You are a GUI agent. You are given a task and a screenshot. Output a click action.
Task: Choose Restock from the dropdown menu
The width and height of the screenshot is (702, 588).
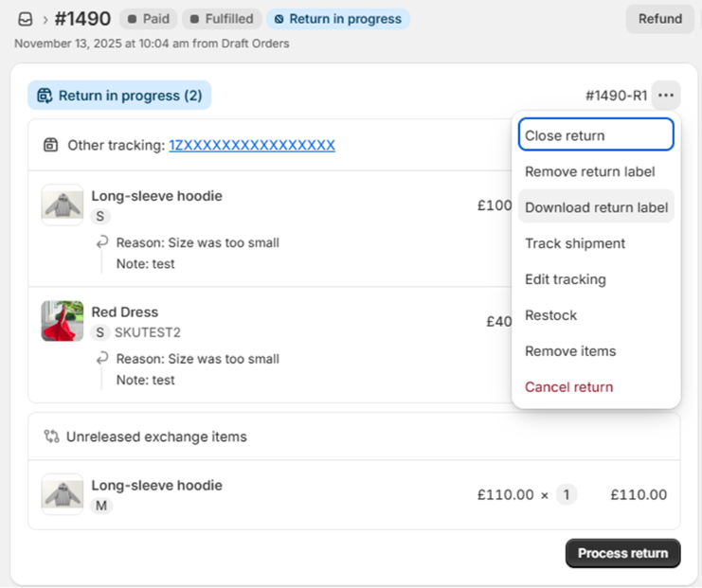(550, 315)
